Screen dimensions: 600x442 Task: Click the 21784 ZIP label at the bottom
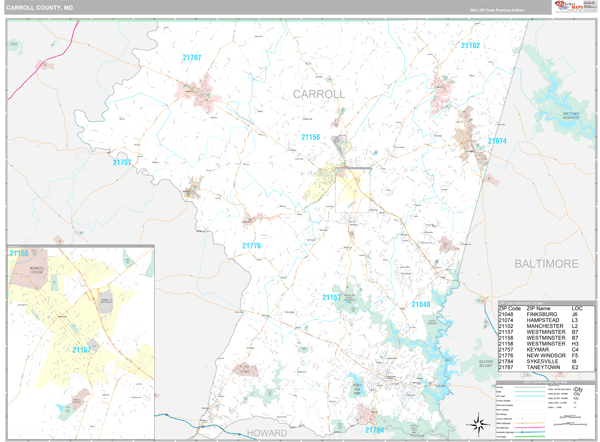[374, 430]
